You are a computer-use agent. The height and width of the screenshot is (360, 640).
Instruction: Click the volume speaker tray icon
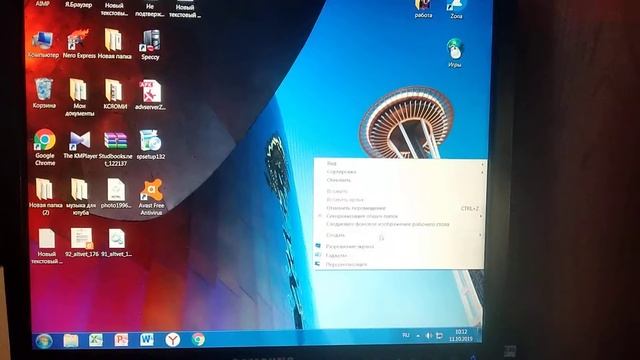(428, 336)
